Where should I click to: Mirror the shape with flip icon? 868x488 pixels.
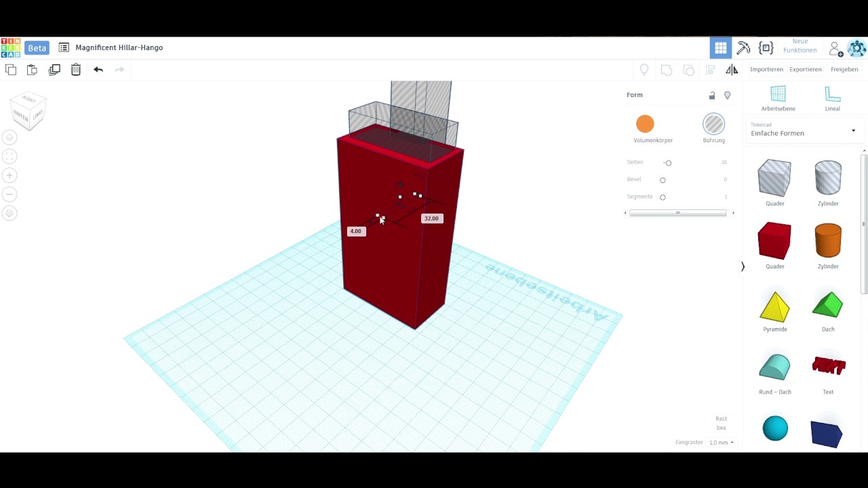pos(732,69)
